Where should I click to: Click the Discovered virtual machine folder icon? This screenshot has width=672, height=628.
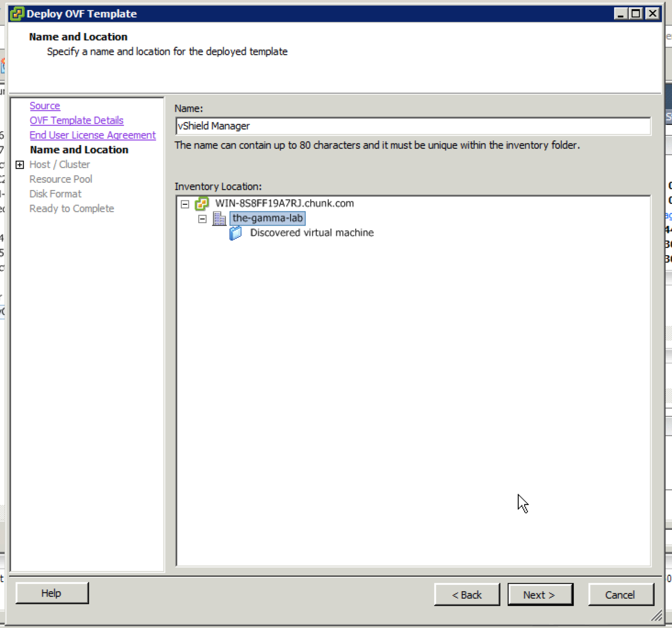tap(235, 233)
